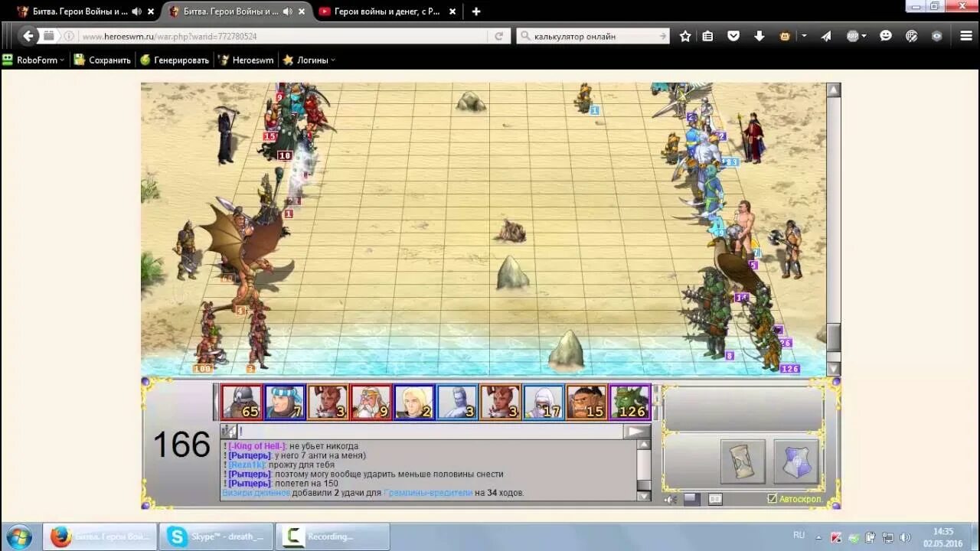Mute audio on the first Битва tab
The height and width of the screenshot is (551, 980).
click(136, 11)
